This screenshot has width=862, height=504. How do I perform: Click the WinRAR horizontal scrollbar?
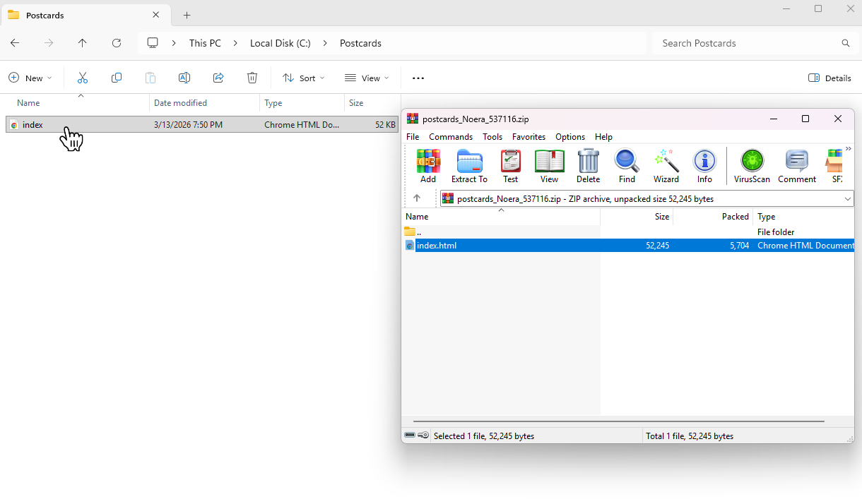[x=619, y=421]
